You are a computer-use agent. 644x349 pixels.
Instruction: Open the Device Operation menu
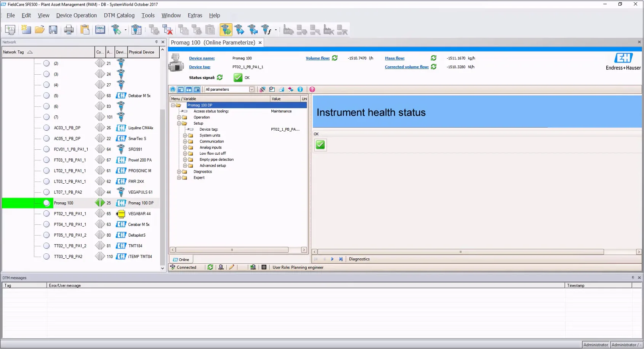coord(77,15)
